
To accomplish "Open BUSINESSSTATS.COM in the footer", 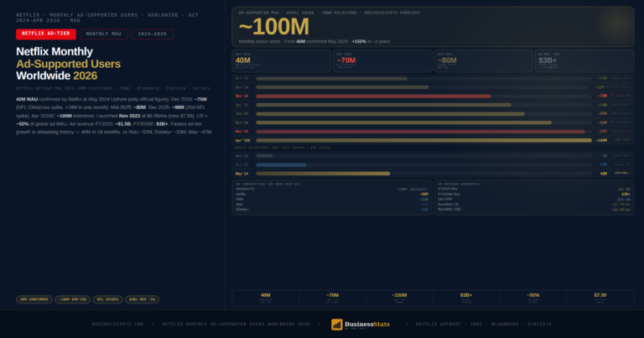I will click(x=117, y=324).
